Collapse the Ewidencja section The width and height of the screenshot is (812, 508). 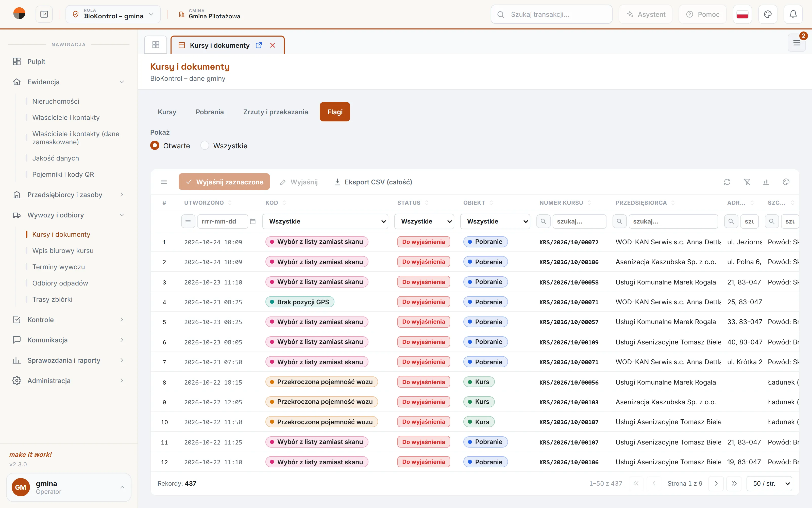click(69, 82)
